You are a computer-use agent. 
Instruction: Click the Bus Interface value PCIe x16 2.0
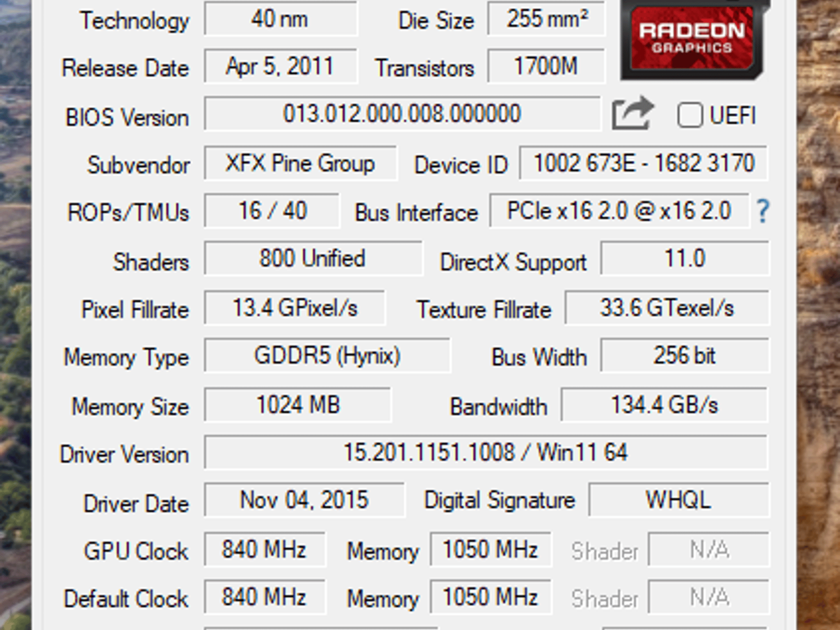tap(619, 211)
